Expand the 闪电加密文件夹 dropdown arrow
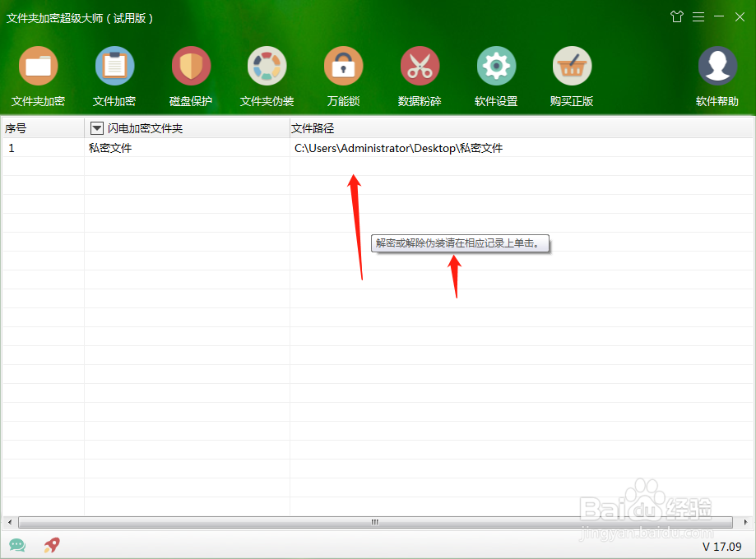 point(97,128)
